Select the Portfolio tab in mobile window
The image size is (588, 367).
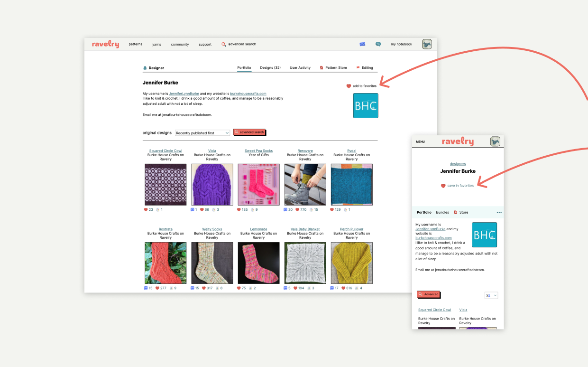[424, 212]
